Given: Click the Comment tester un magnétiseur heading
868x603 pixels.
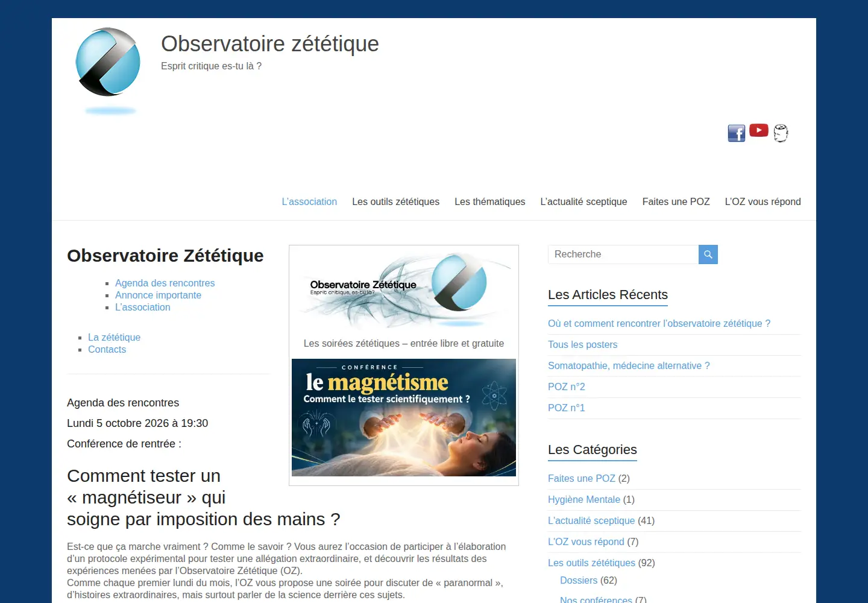Looking at the screenshot, I should click(x=204, y=497).
